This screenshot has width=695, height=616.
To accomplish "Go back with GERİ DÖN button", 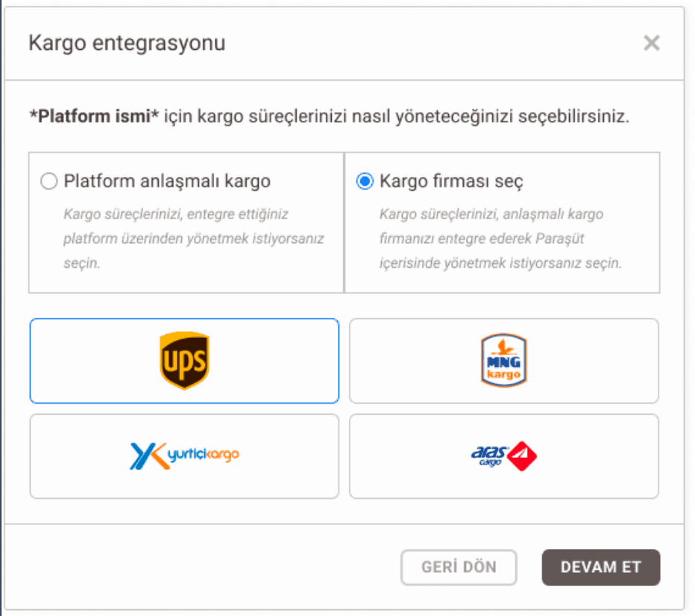I will coord(459,568).
